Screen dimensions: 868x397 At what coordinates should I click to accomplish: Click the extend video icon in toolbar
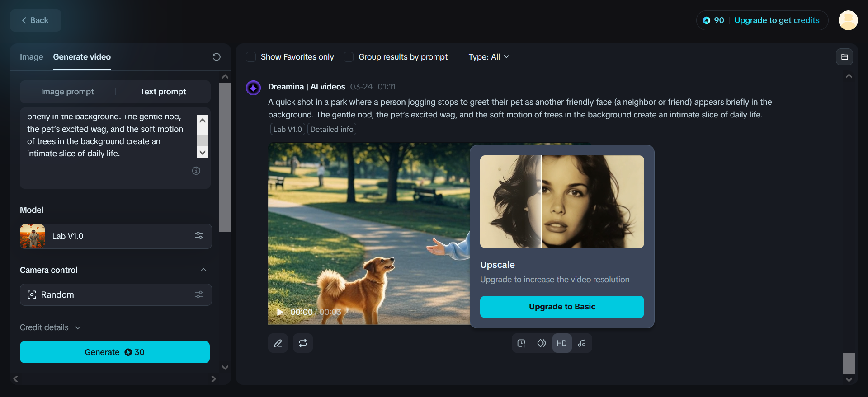[522, 343]
